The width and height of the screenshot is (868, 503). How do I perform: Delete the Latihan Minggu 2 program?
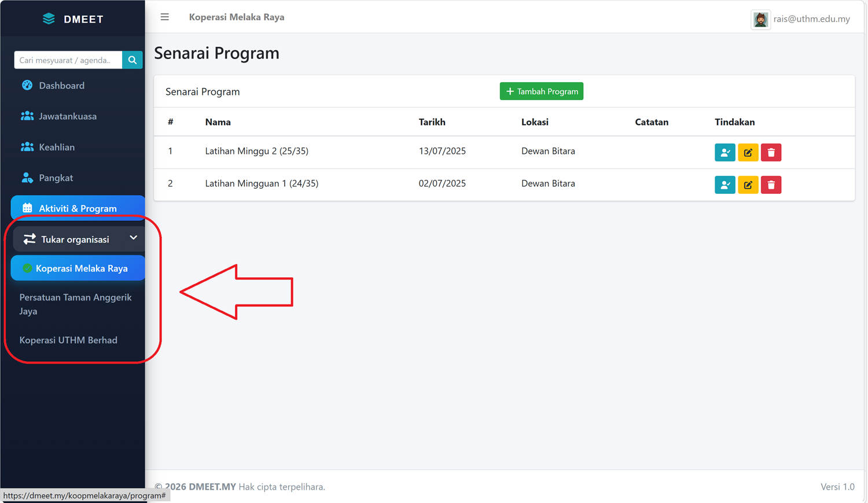click(771, 152)
